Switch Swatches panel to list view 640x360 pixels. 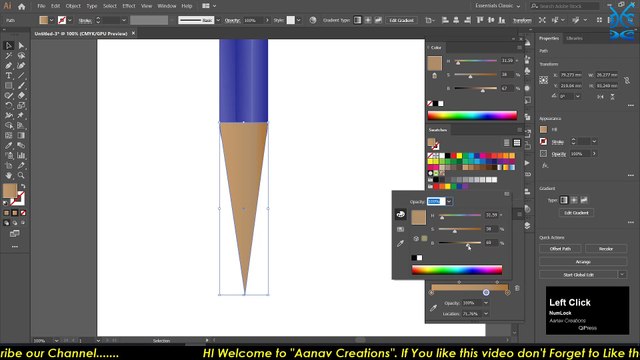(x=507, y=142)
